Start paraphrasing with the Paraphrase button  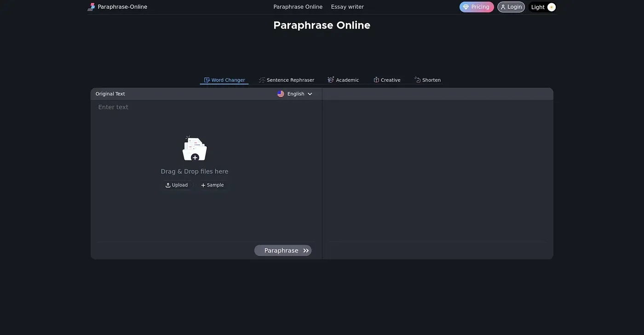(283, 250)
